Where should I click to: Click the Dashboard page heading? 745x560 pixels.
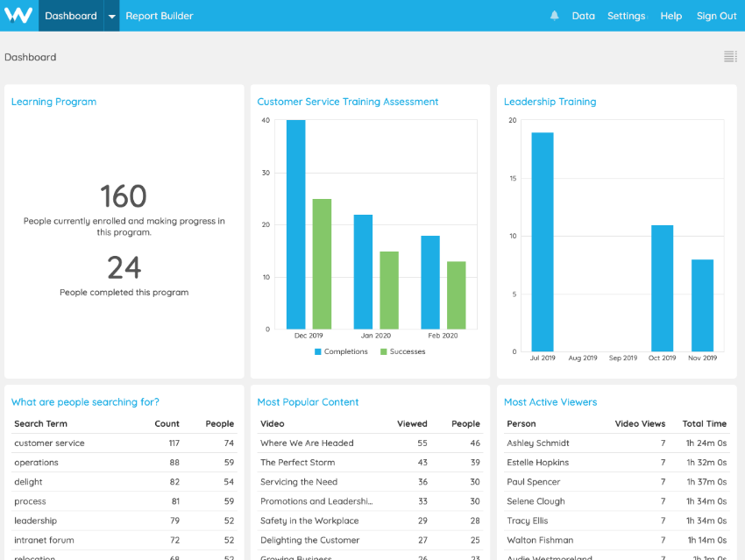click(x=31, y=57)
